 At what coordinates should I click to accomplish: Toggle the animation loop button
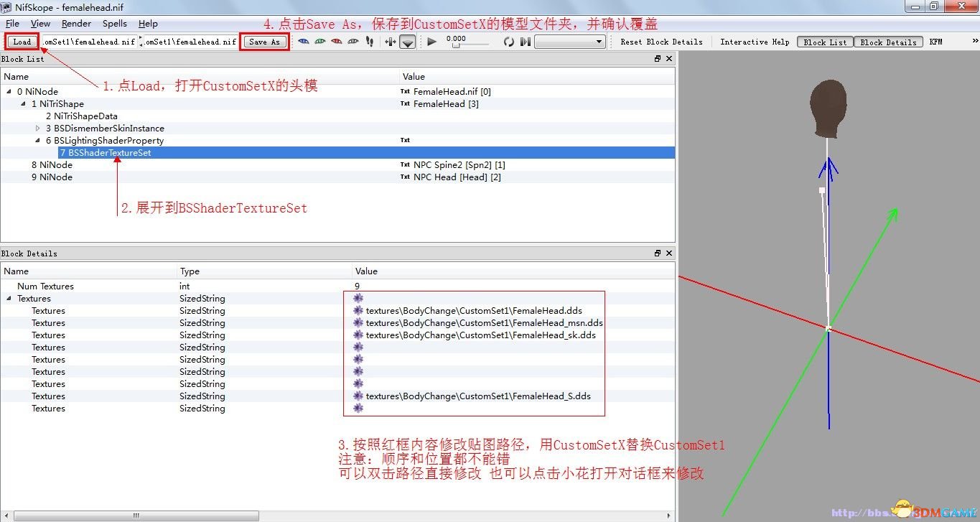pyautogui.click(x=508, y=42)
